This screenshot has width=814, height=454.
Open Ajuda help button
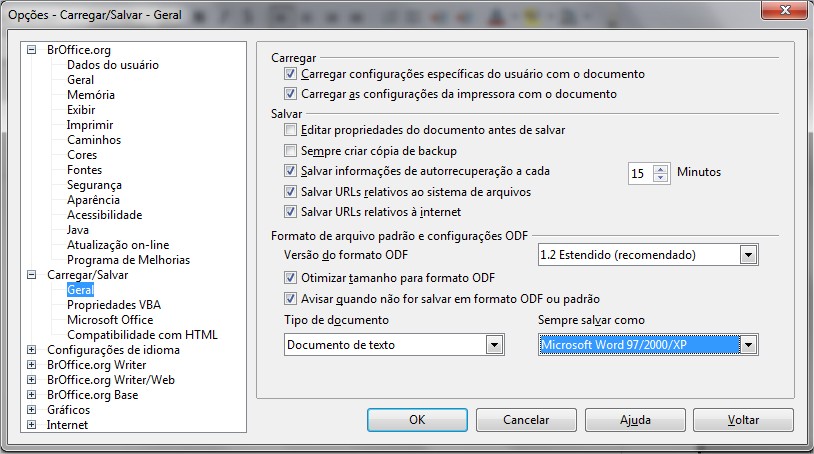click(635, 420)
